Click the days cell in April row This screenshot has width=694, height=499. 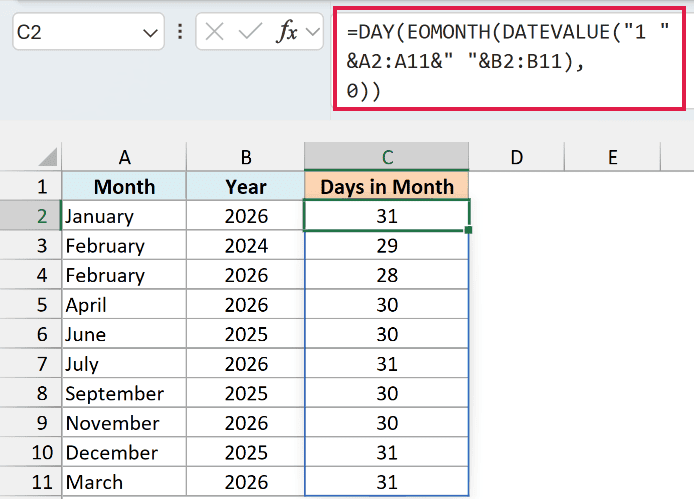coord(386,304)
